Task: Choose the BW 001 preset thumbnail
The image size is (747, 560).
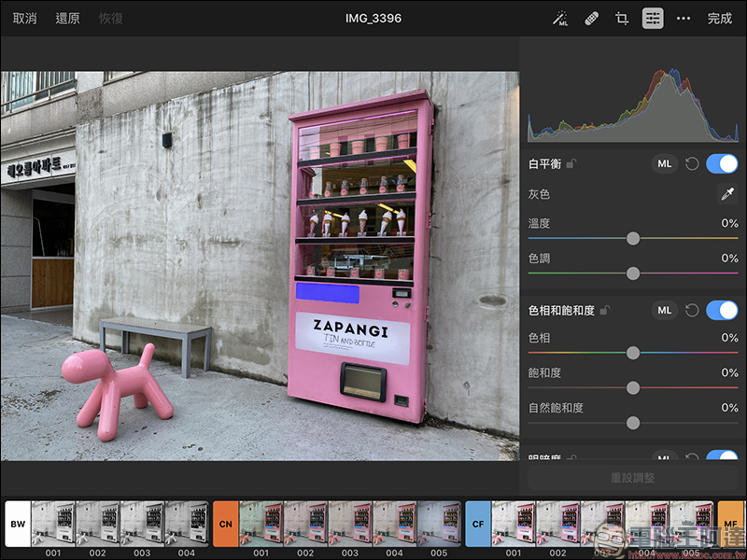Action: [x=53, y=524]
